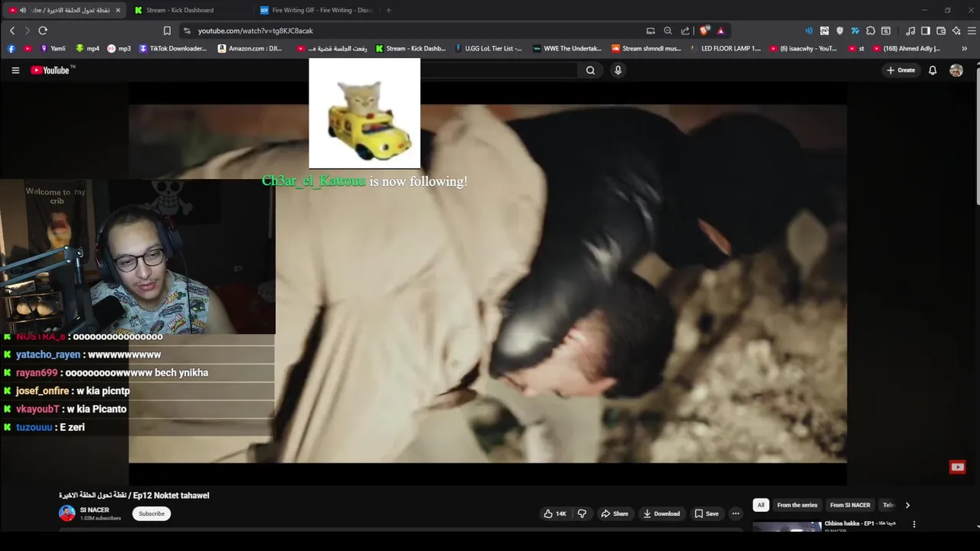Open the Stream - Kick Dashb... bookmark
980x551 pixels.
point(410,48)
